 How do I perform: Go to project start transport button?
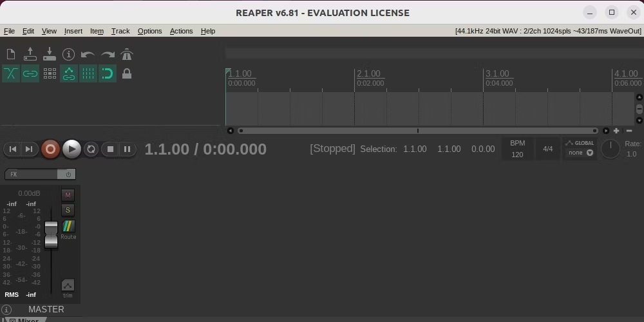[x=13, y=149]
